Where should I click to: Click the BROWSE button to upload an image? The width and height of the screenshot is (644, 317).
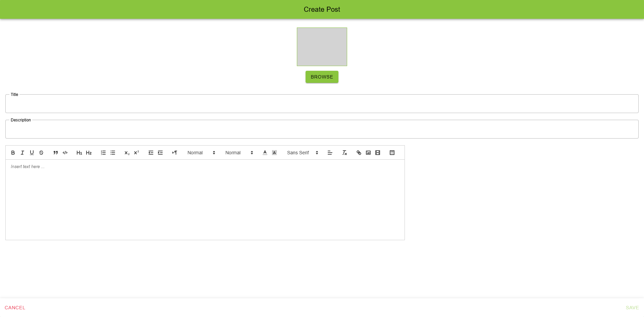click(x=322, y=77)
